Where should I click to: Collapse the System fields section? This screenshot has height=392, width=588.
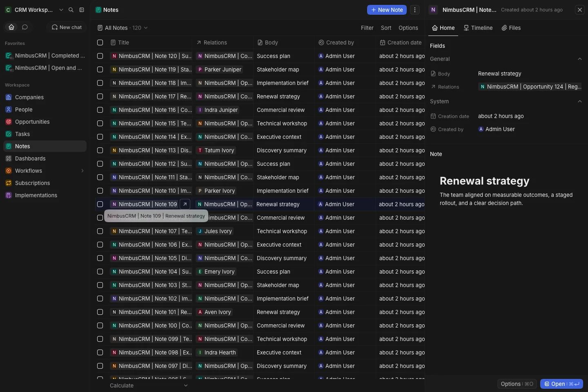(x=580, y=101)
